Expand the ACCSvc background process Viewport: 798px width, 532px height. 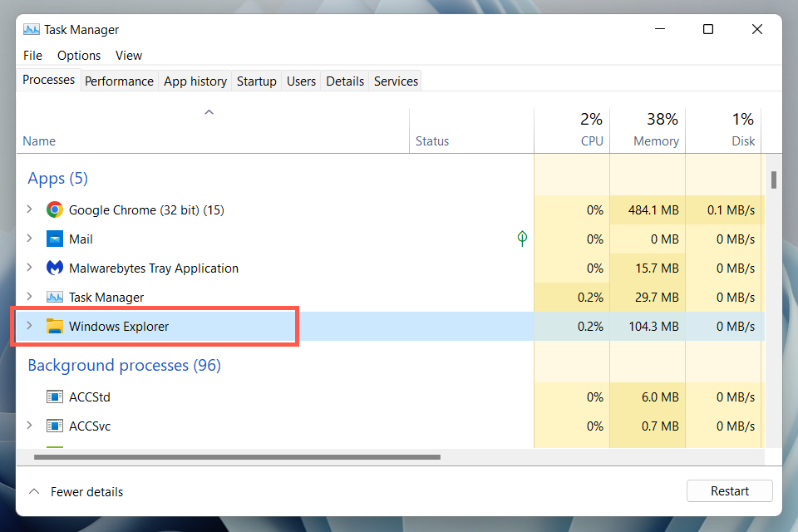point(30,426)
